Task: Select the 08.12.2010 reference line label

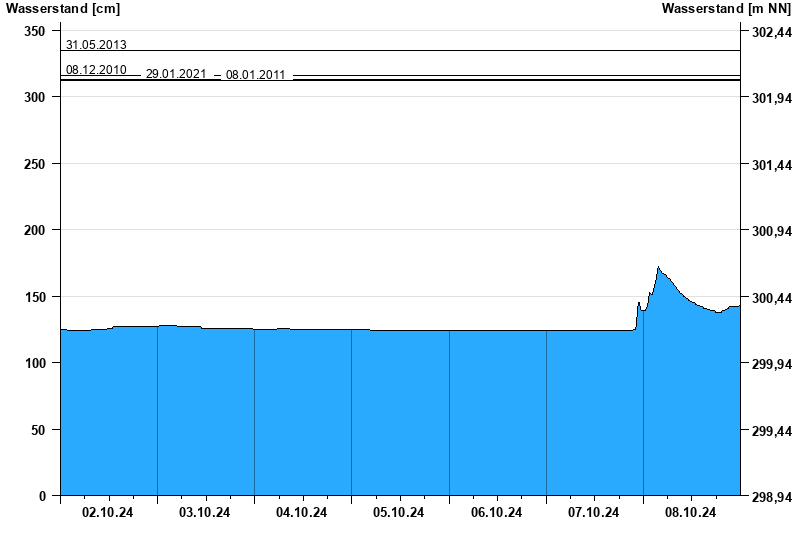Action: [x=96, y=70]
